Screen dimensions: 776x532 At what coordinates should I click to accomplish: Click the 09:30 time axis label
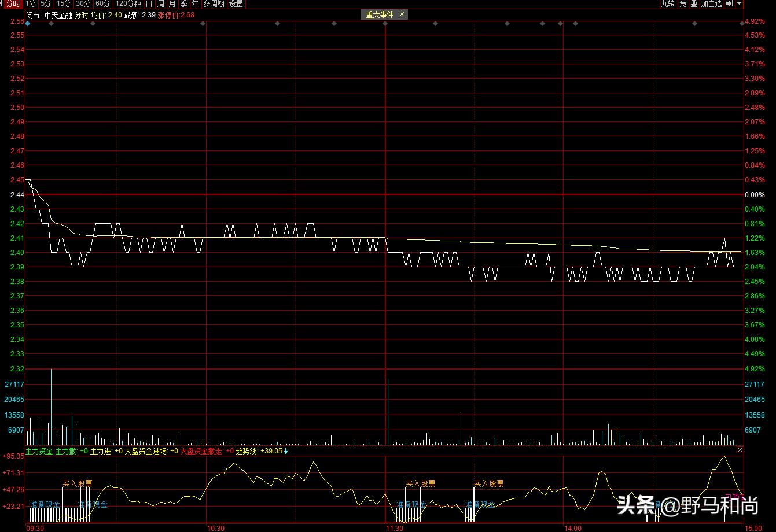(x=35, y=528)
